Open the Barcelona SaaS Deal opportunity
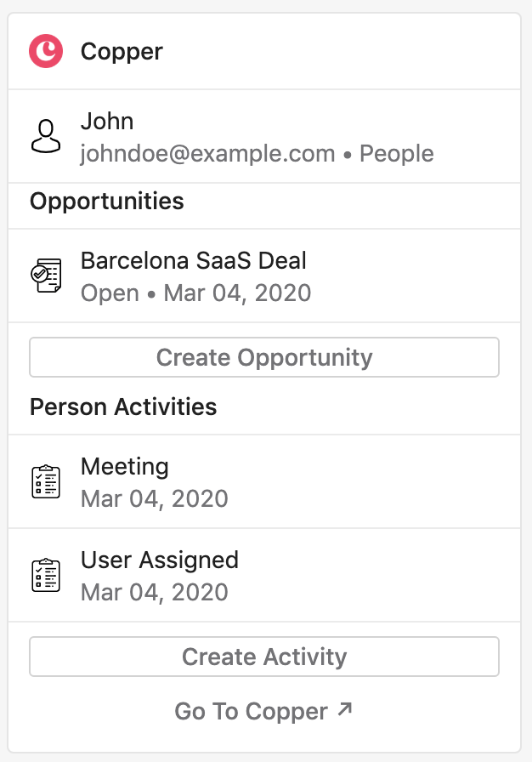 [264, 276]
